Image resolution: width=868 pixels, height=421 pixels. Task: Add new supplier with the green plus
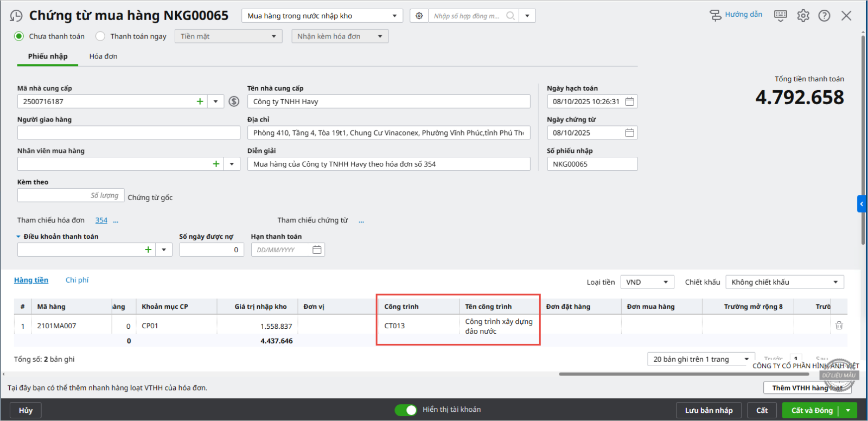coord(200,101)
